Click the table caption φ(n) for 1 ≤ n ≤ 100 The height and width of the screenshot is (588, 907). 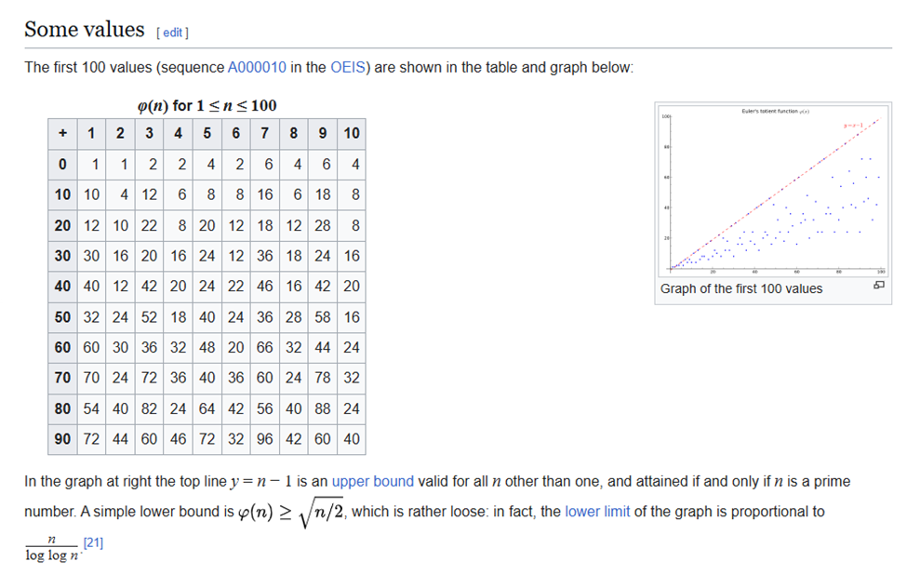click(207, 105)
